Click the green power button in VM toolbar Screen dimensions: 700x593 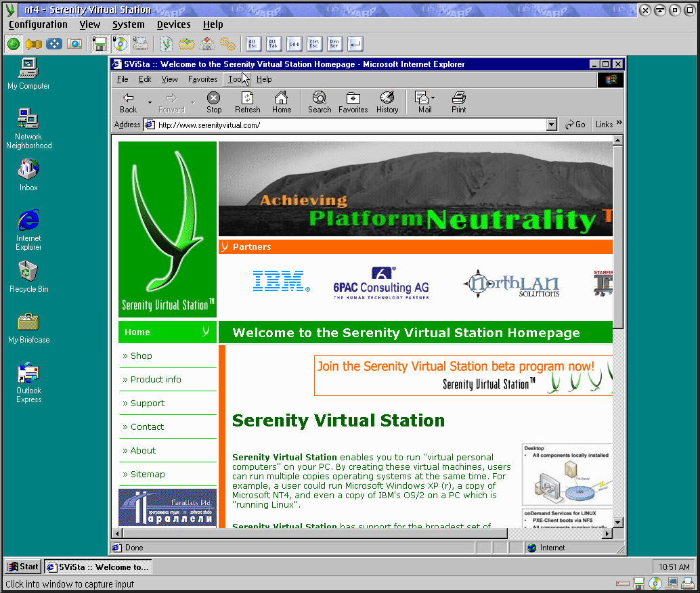click(14, 44)
